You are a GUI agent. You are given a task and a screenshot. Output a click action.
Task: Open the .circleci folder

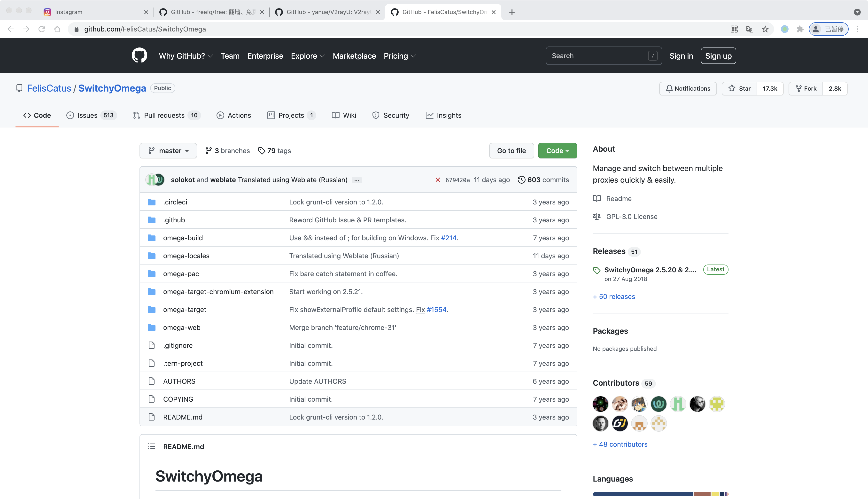click(x=175, y=202)
